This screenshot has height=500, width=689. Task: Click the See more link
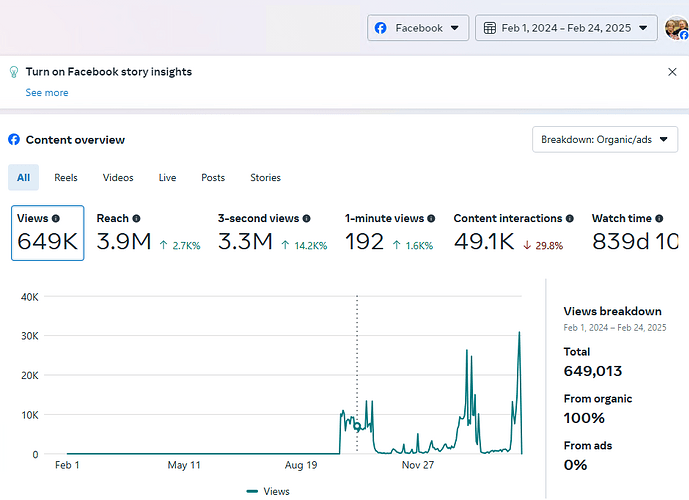point(47,93)
